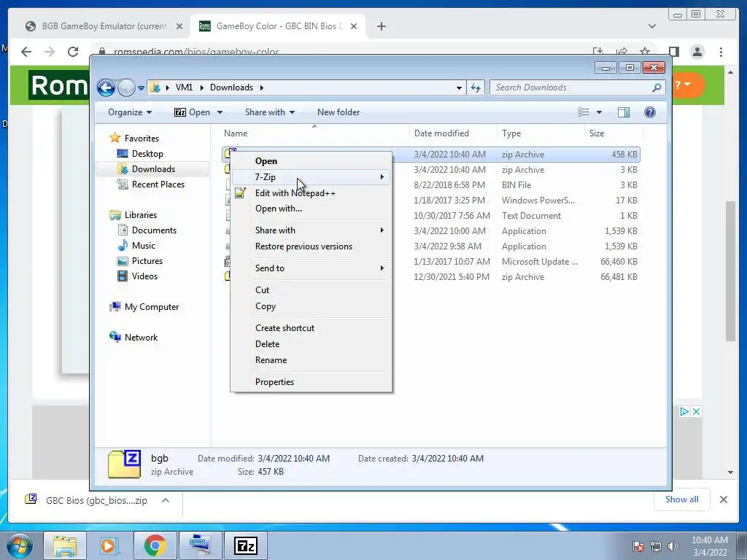Expand Share with context submenu
747x560 pixels.
(311, 230)
